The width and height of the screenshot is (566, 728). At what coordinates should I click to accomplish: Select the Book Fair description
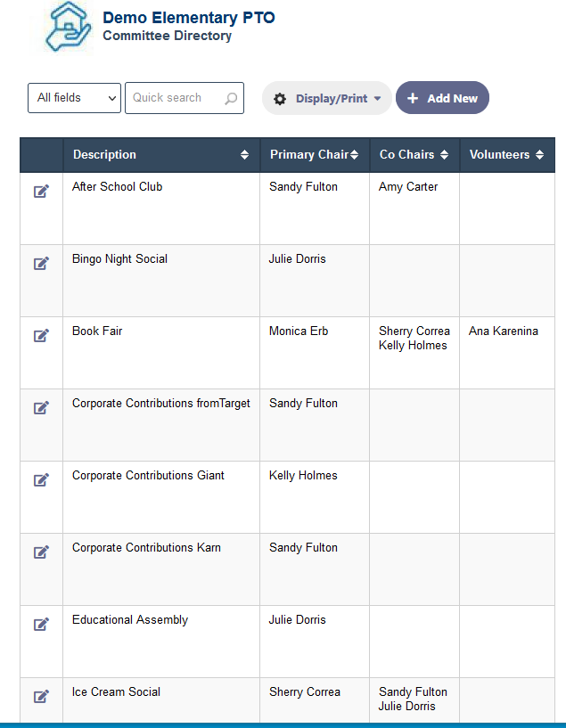pos(97,331)
